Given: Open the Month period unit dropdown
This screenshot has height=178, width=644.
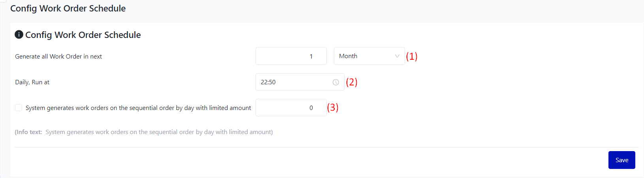Looking at the screenshot, I should tap(369, 56).
